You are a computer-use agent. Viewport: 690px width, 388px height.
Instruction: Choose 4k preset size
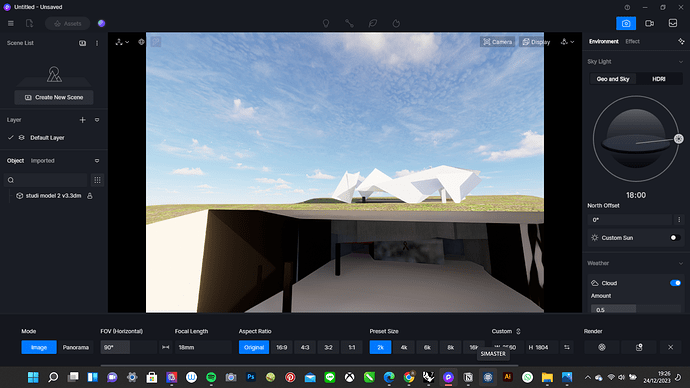[x=404, y=347]
